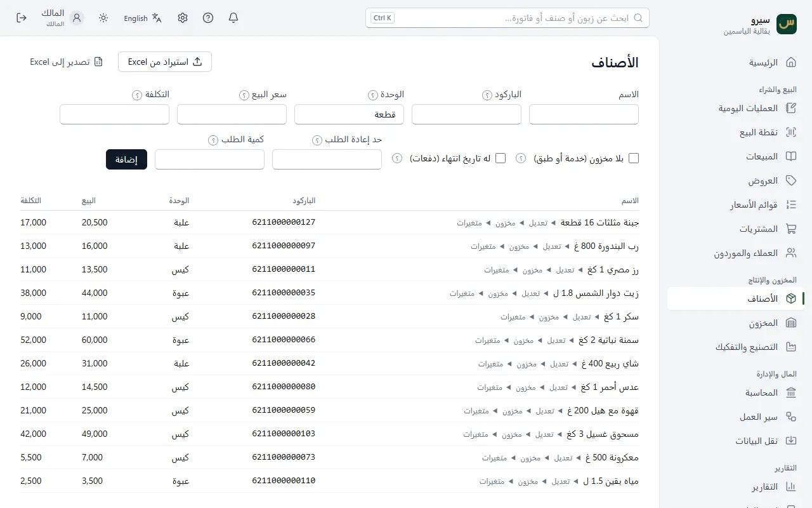Image resolution: width=812 pixels, height=508 pixels.
Task: Click the المخزون warehouse icon in the sidebar
Action: point(791,323)
